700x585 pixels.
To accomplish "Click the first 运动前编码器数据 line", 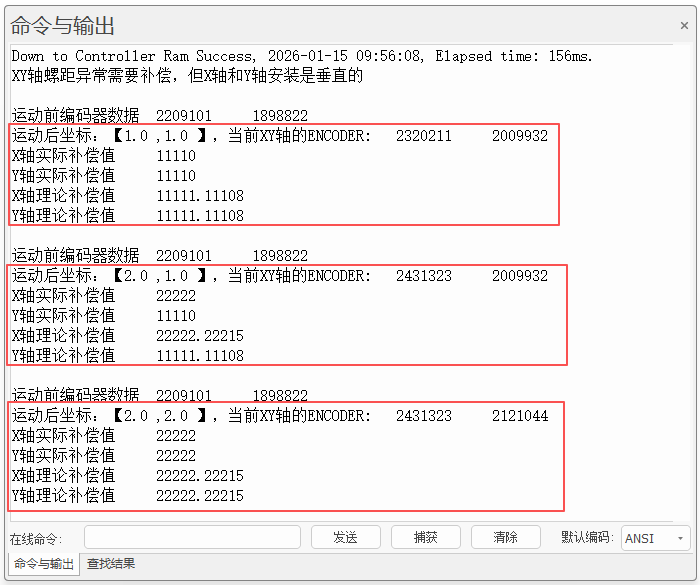I will pos(160,116).
